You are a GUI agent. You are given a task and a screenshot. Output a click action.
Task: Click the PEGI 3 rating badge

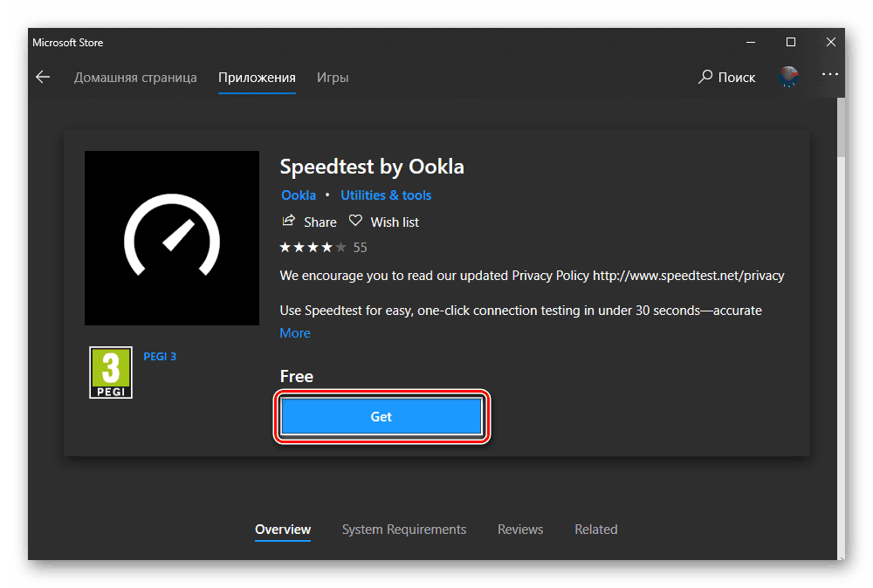click(x=111, y=373)
